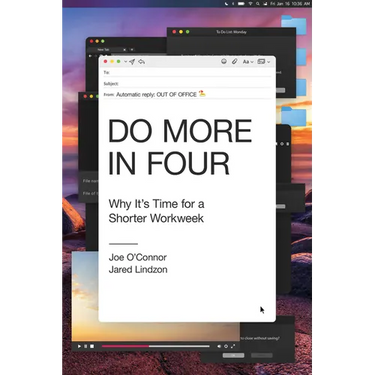Image resolution: width=375 pixels, height=375 pixels.
Task: Expand the chevron beside the send icon
Action: coord(125,62)
